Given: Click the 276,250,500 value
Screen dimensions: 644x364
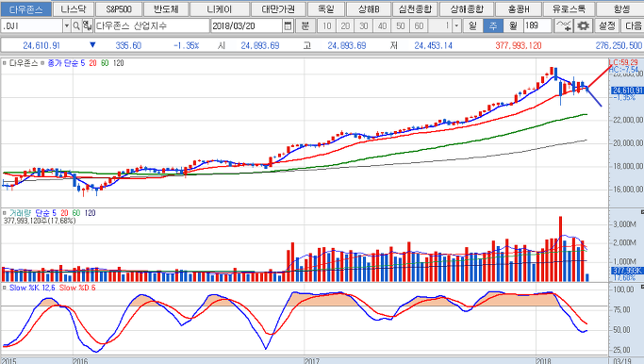Looking at the screenshot, I should coord(619,45).
